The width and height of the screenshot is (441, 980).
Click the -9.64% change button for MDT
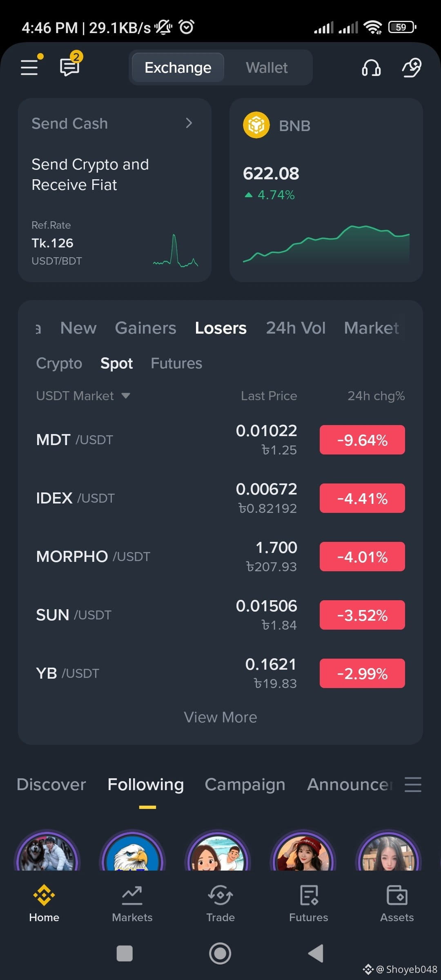(362, 440)
